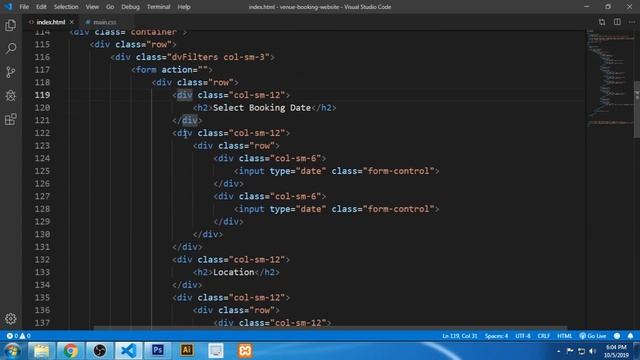Click "col-sm-6" on line 124
The image size is (640, 360).
coord(296,158)
